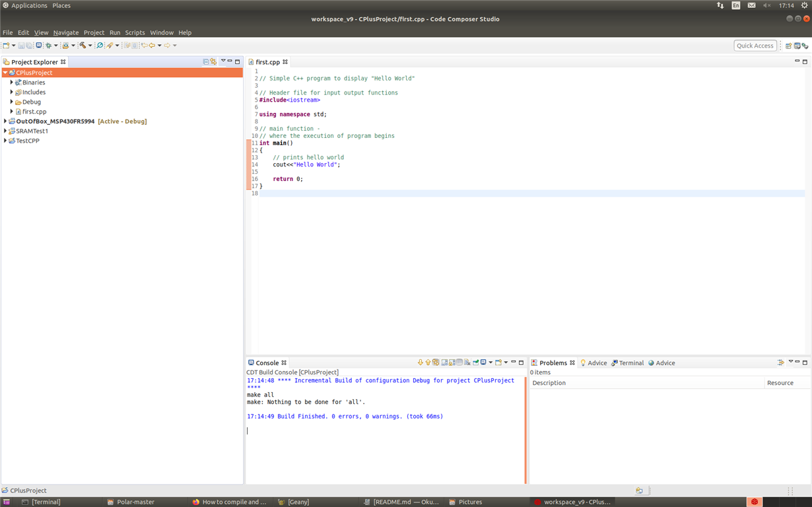Open the New wizard dropdown arrow
The width and height of the screenshot is (812, 507).
click(x=13, y=46)
